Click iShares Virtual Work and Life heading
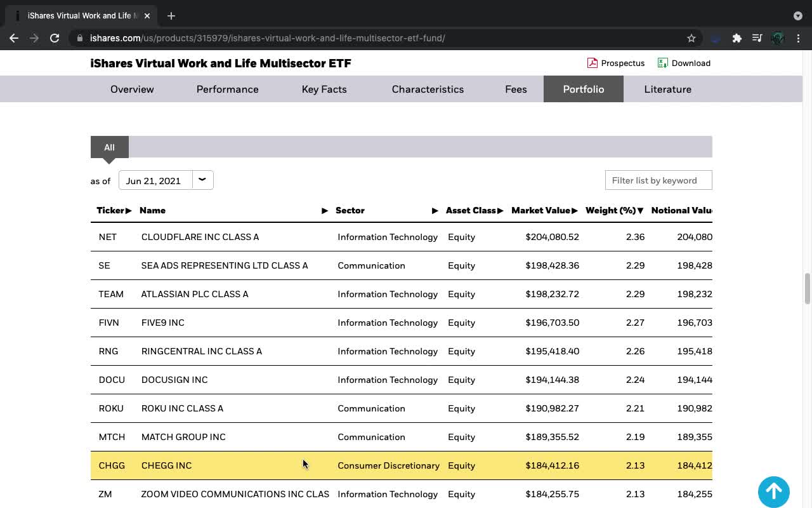 221,63
